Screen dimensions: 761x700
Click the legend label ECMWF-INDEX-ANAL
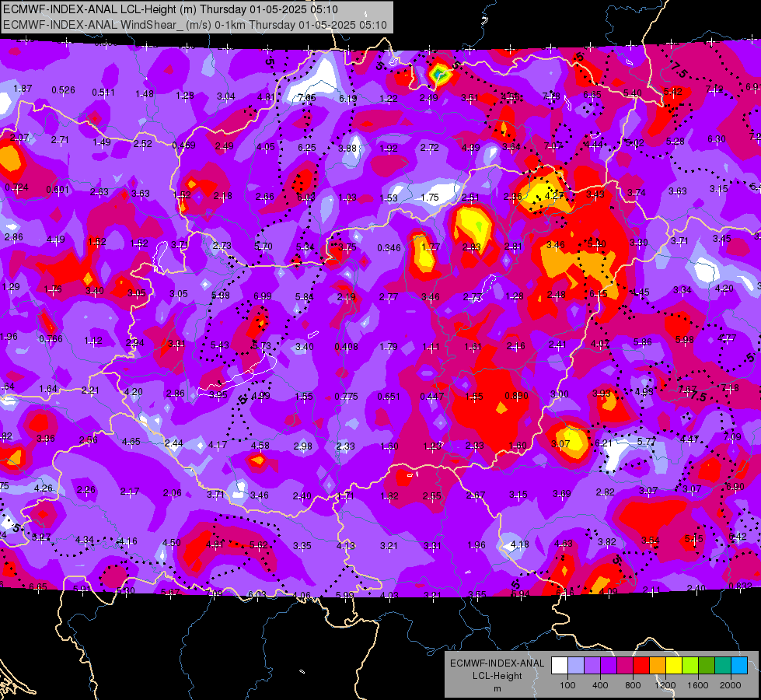coord(497,663)
